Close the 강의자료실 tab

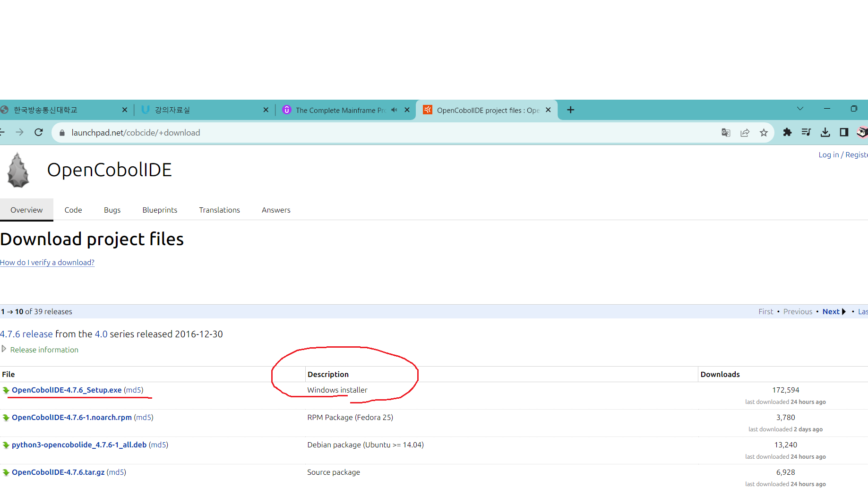[x=266, y=110]
